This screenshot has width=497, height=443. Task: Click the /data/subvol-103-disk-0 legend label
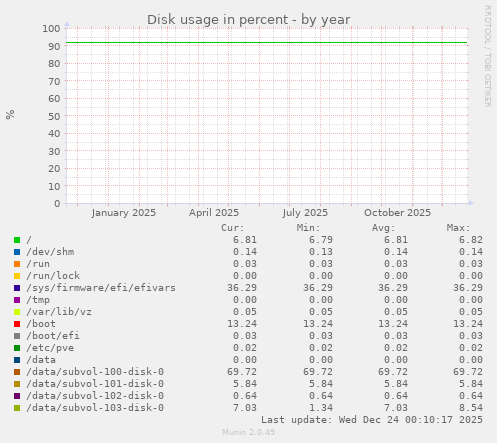[95, 408]
